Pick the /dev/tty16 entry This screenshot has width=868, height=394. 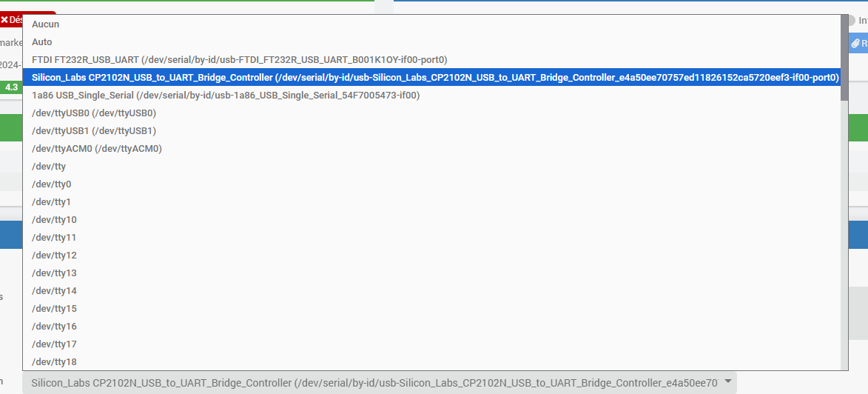pos(431,326)
